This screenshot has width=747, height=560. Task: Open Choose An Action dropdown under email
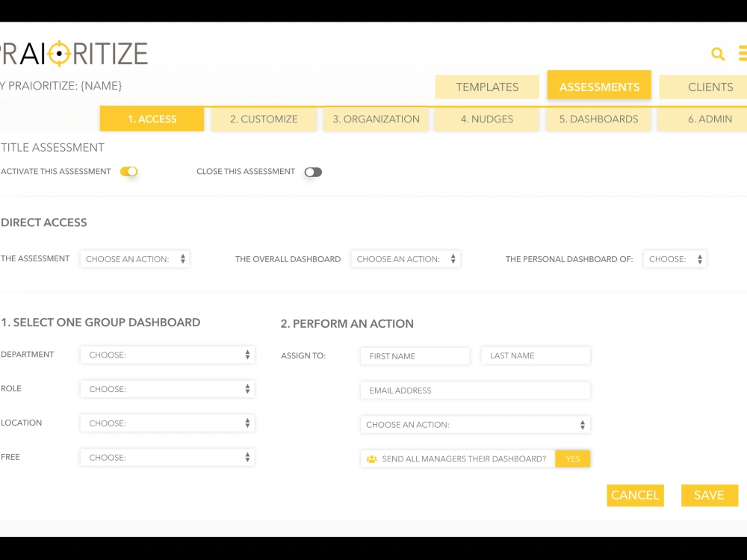click(475, 425)
